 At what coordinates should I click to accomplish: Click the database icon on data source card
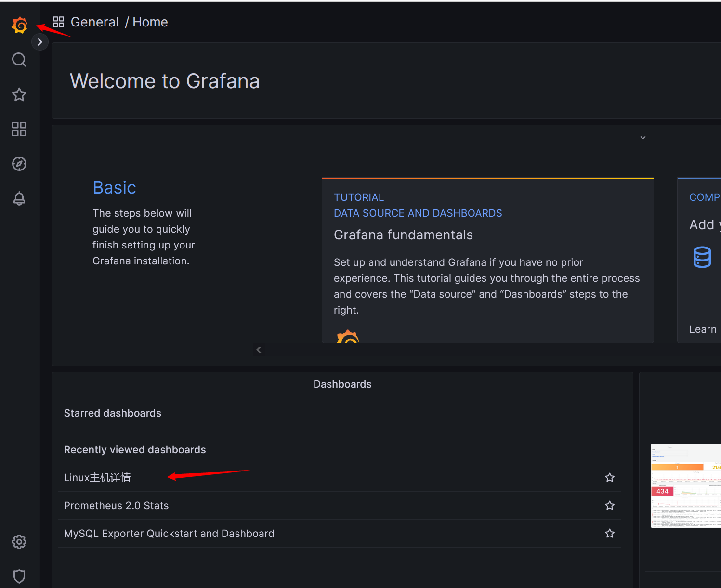702,257
